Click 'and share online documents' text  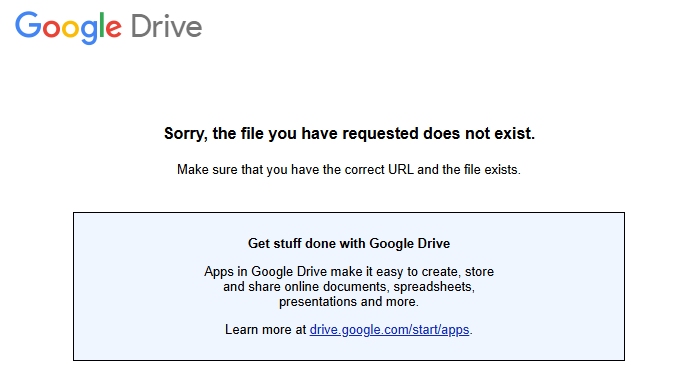(305, 287)
